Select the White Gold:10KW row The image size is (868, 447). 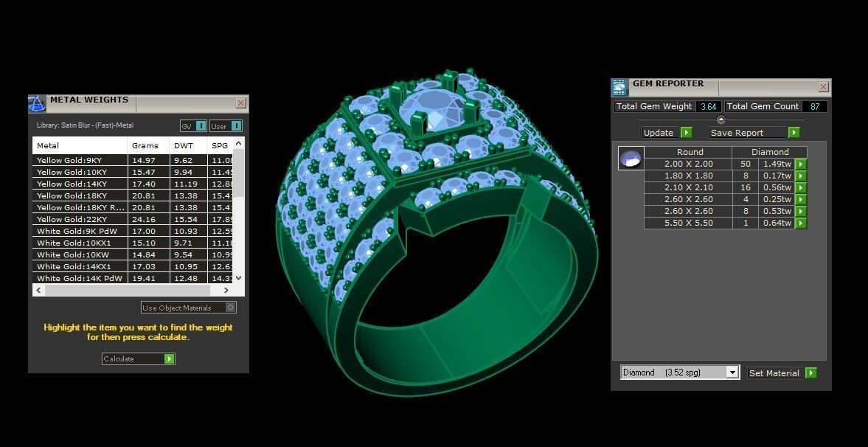[133, 254]
